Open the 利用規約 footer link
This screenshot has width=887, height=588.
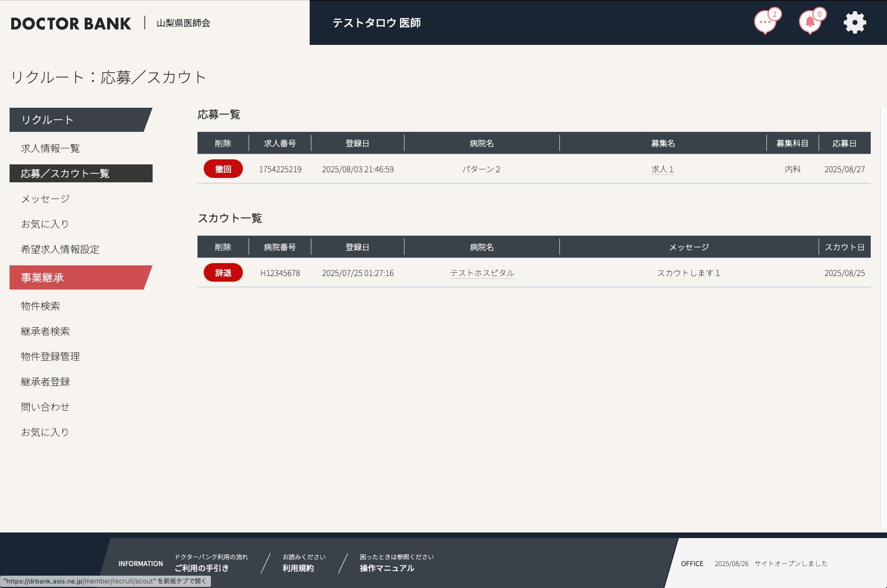[x=298, y=568]
